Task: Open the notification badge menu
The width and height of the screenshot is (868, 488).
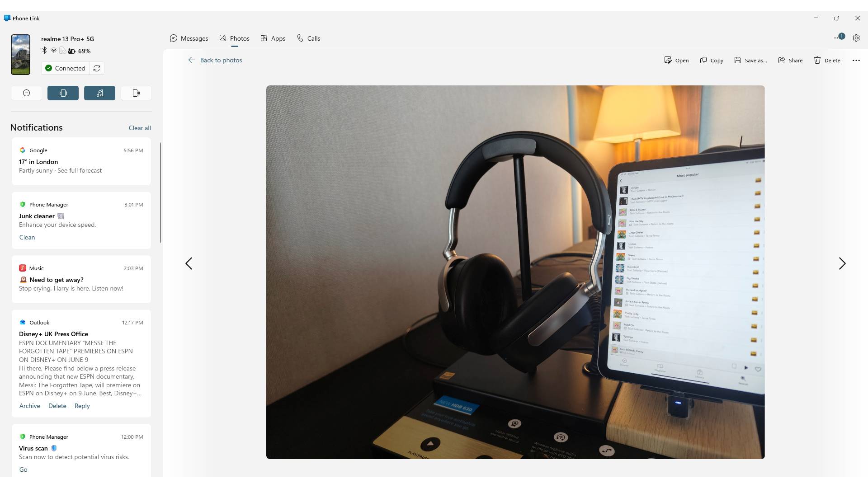Action: 839,37
